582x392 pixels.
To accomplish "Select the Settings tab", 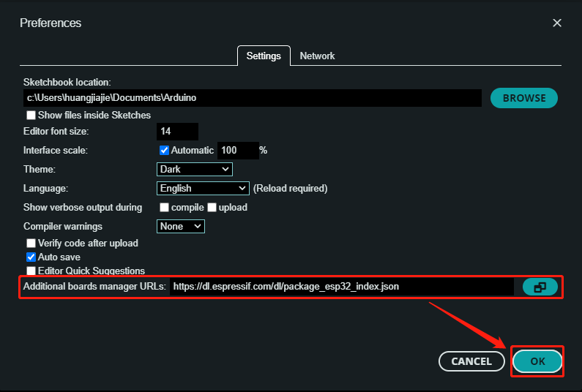I will (x=264, y=56).
